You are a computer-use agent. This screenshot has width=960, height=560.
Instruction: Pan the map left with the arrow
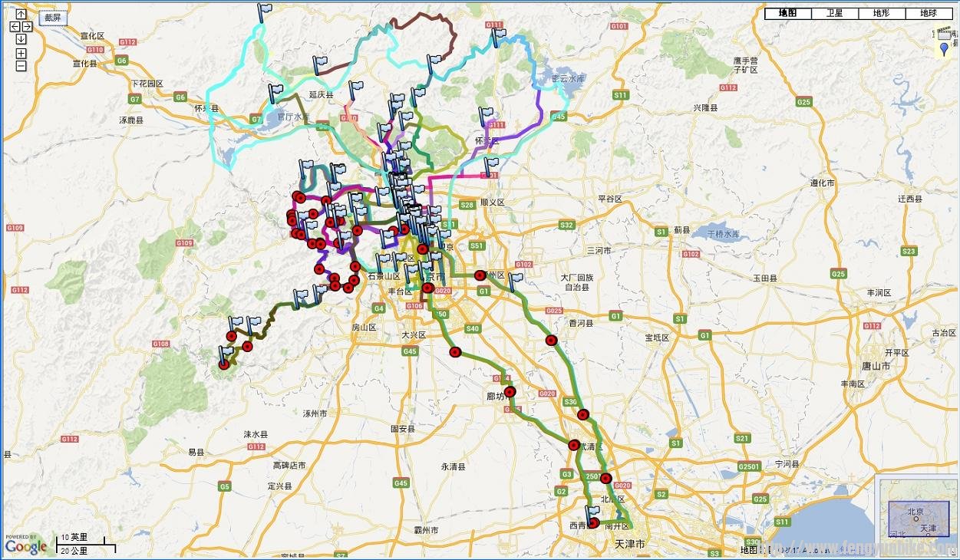click(15, 27)
